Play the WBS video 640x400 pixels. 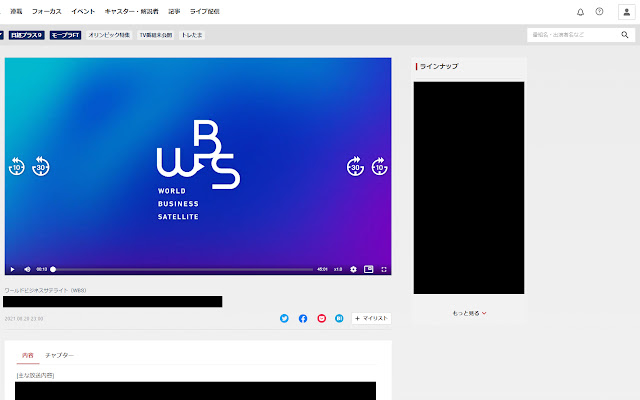(x=12, y=269)
